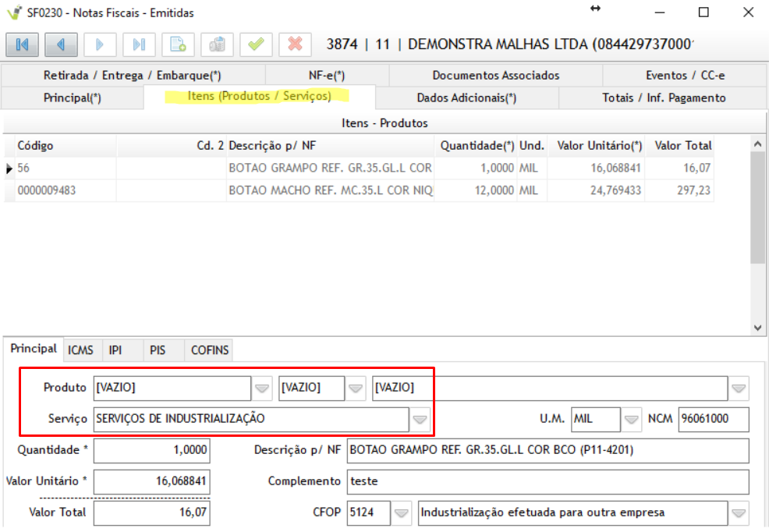Click the NCM code field

click(713, 419)
